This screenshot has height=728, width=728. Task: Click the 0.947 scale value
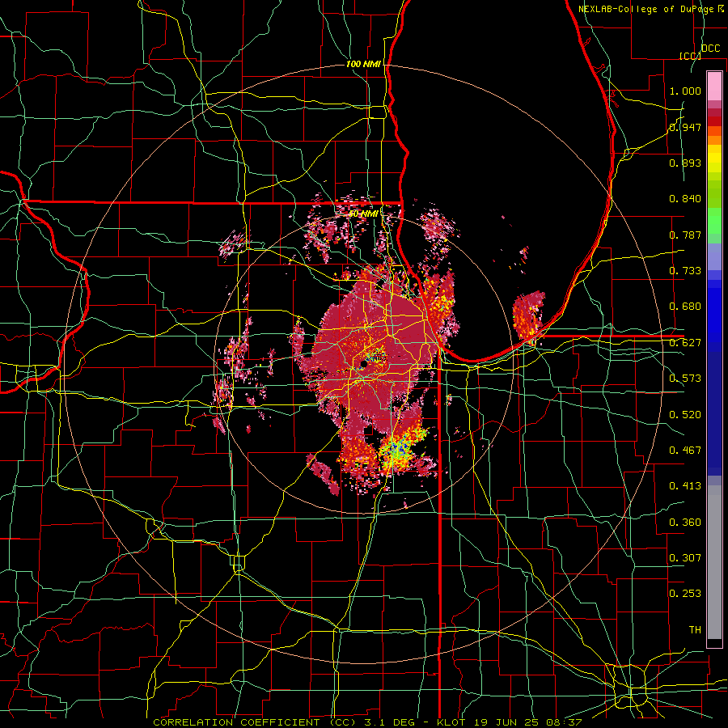[685, 127]
